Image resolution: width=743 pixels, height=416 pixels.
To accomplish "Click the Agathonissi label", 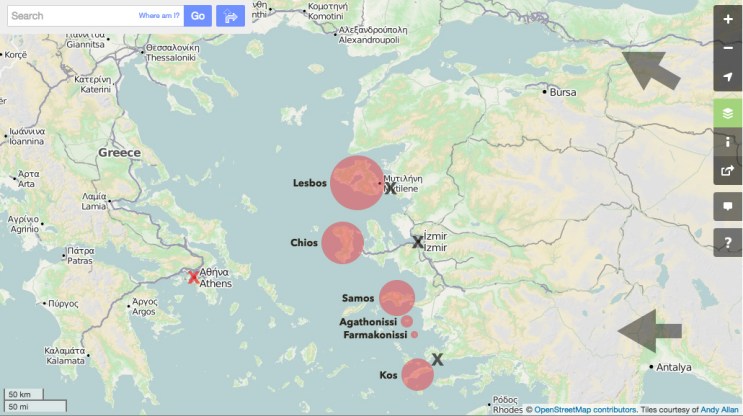I will point(368,322).
